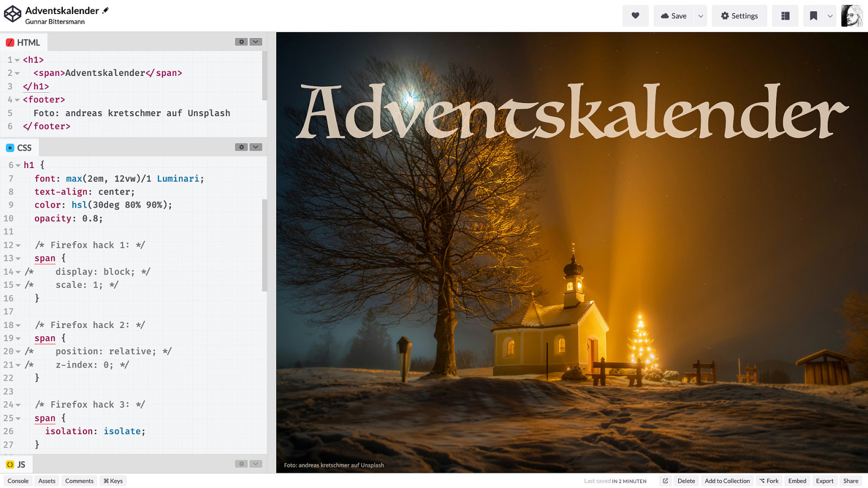Fold the footer tag in HTML
Viewport: 868px width, 488px height.
coord(17,100)
